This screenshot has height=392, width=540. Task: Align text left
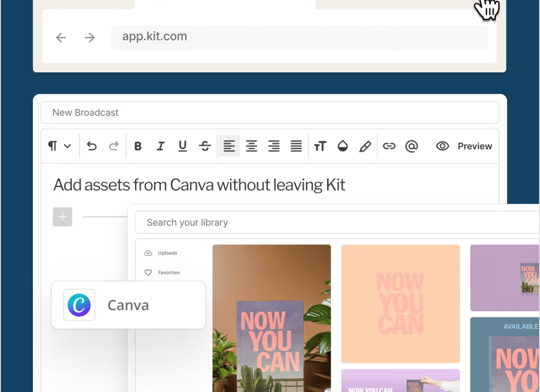229,146
